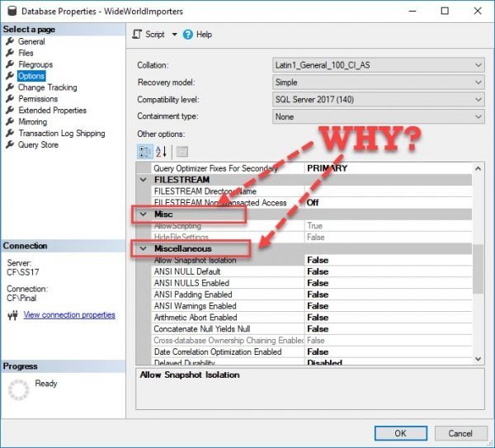
Task: Select ANSI NULLS Enabled False value
Action: (x=317, y=283)
